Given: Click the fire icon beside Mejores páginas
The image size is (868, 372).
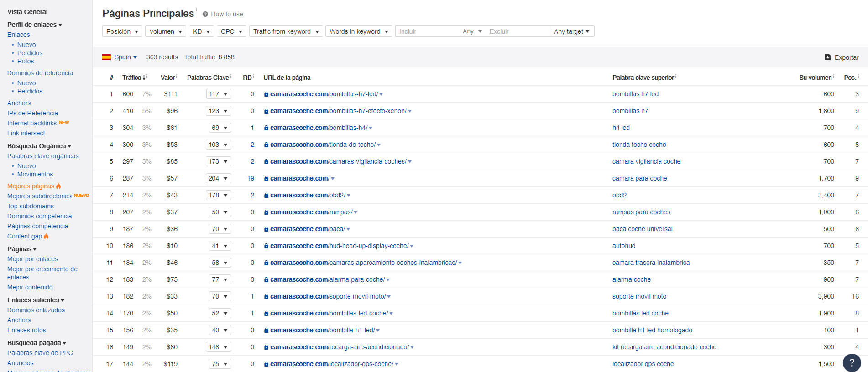Looking at the screenshot, I should [58, 186].
